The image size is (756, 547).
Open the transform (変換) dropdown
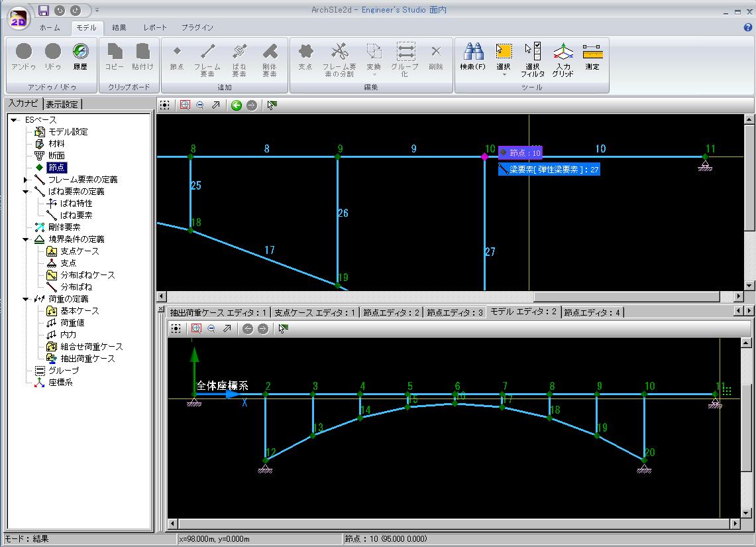[374, 60]
